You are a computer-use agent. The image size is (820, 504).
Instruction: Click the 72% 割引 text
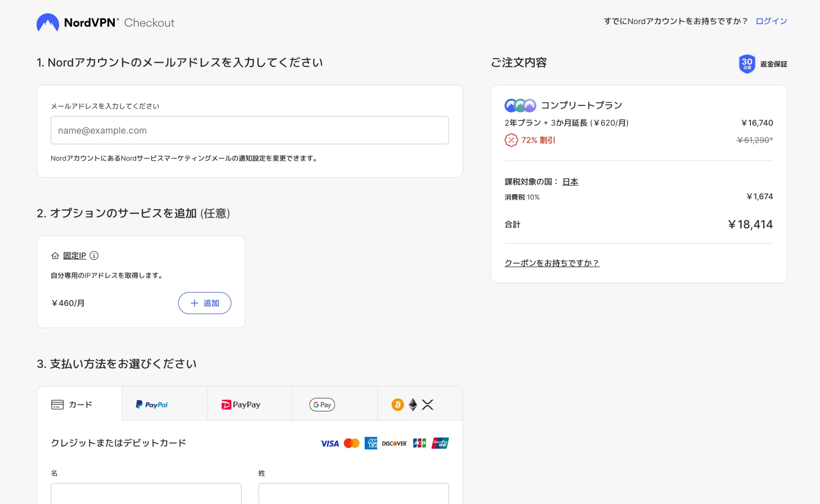click(x=538, y=140)
